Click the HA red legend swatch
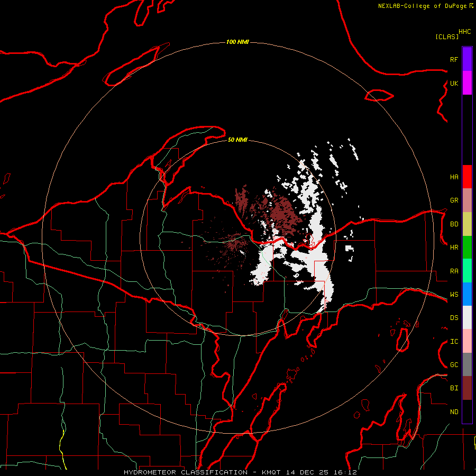 point(467,177)
